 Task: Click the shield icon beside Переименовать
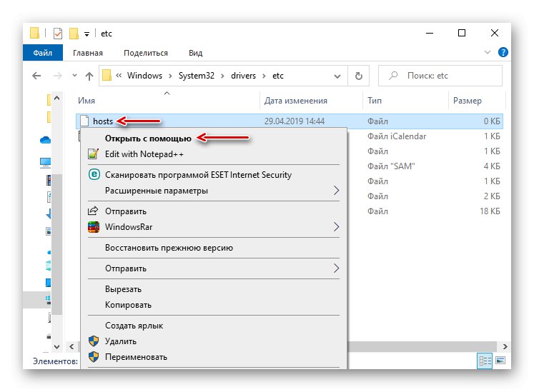click(x=94, y=356)
